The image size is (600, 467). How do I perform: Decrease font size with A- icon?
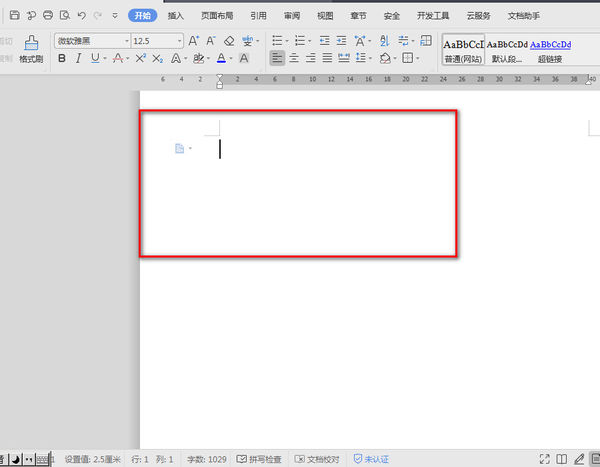[x=211, y=41]
